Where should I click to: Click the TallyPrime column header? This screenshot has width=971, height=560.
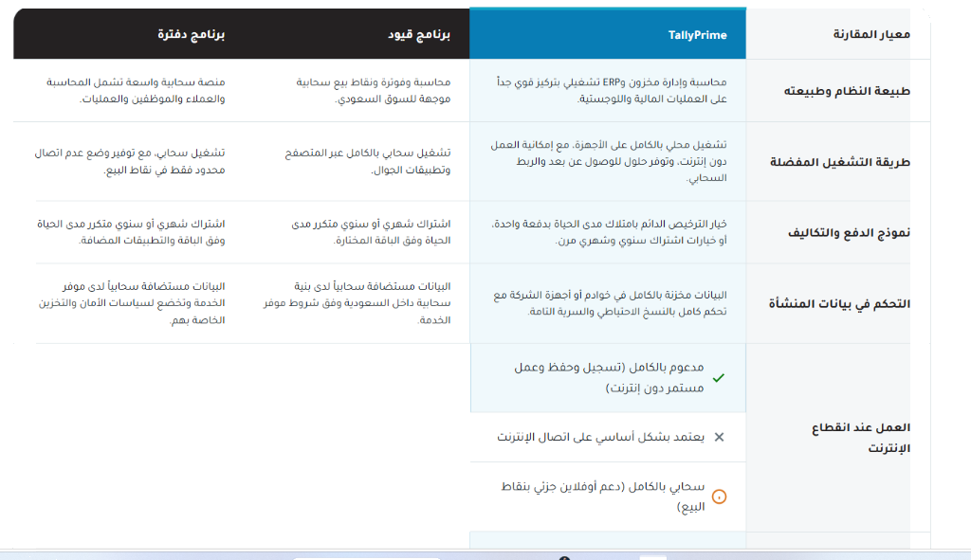coord(608,34)
